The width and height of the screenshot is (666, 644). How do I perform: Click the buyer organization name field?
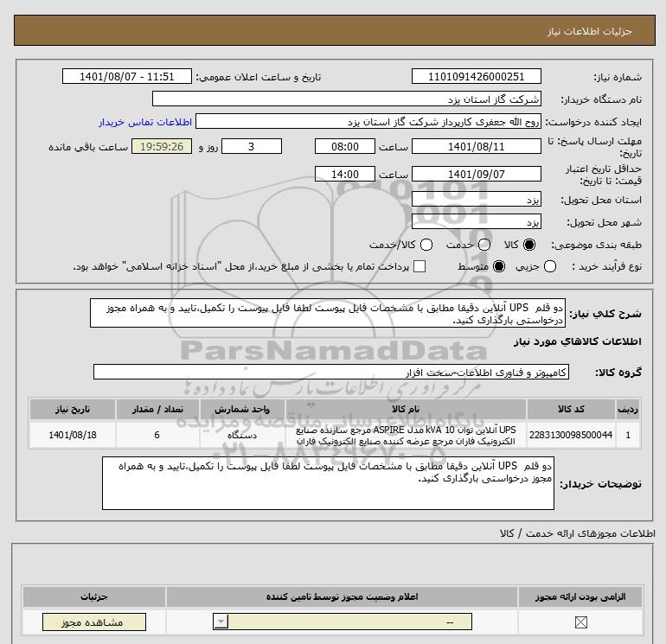(x=347, y=99)
